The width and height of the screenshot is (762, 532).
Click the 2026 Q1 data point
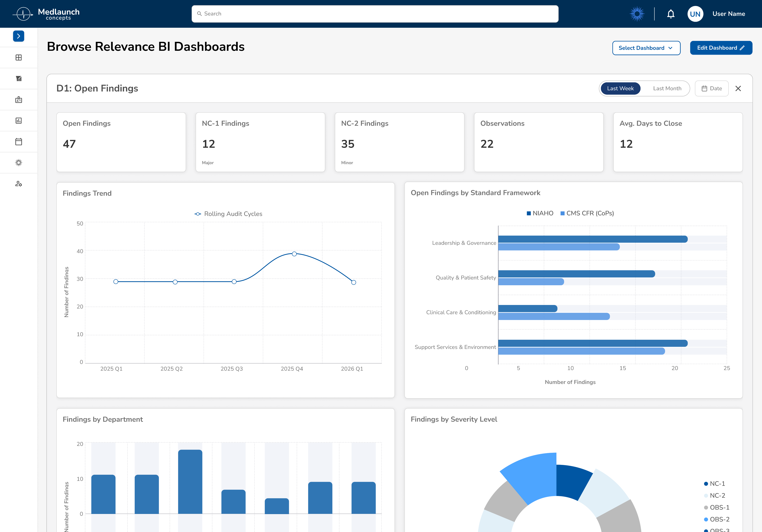pyautogui.click(x=354, y=282)
